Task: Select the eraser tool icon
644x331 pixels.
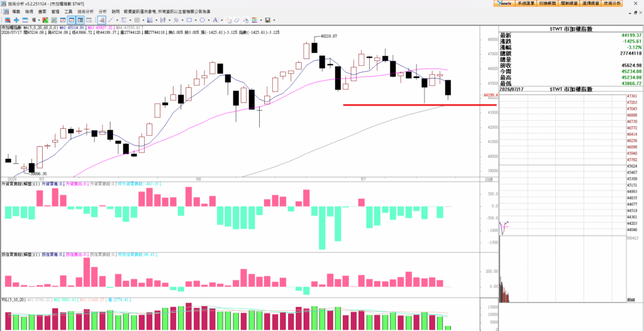Action: click(x=237, y=20)
